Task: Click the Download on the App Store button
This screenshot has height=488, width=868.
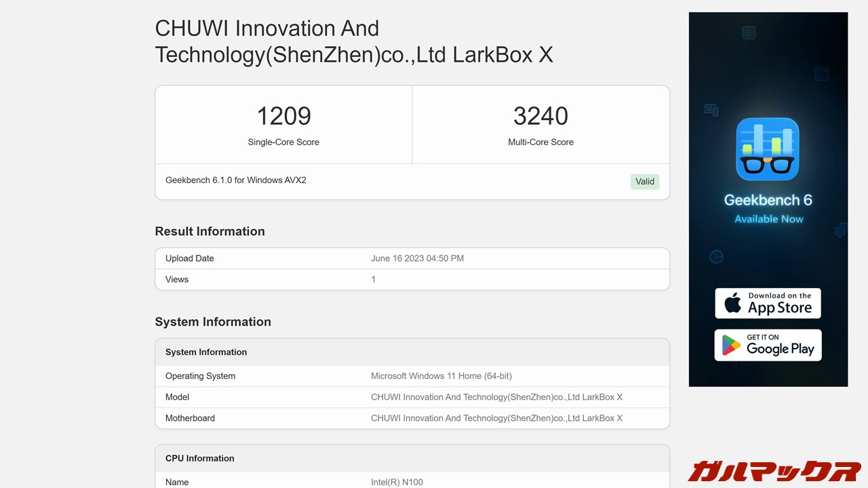Action: pos(767,303)
